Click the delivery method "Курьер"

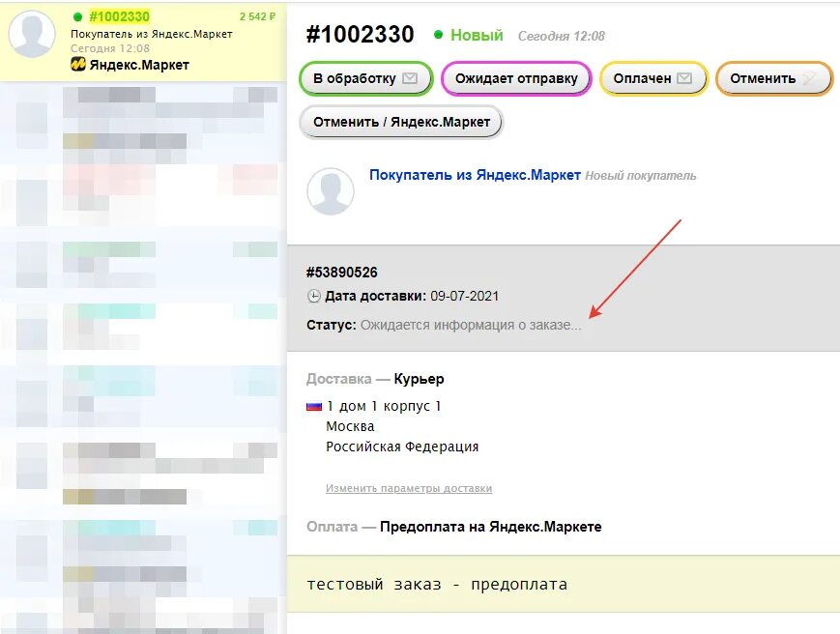[419, 379]
